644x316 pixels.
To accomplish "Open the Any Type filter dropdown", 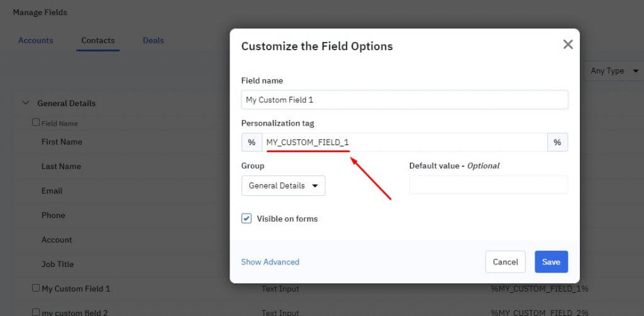I will click(x=614, y=71).
